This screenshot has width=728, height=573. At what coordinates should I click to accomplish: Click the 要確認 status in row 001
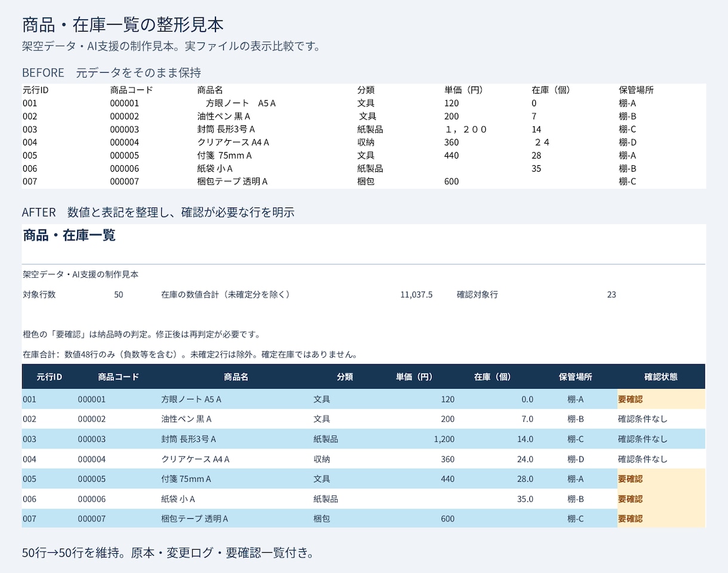tap(630, 399)
